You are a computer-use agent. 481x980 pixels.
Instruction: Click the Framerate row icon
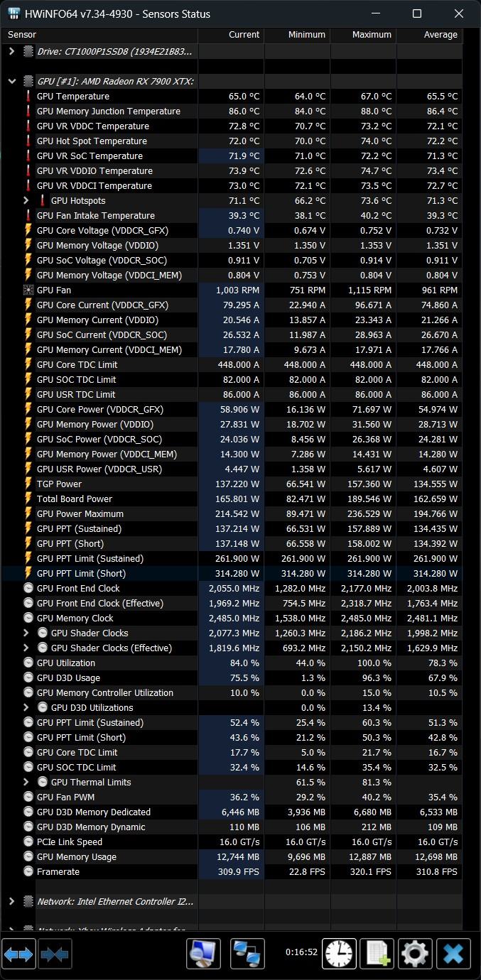pyautogui.click(x=28, y=871)
